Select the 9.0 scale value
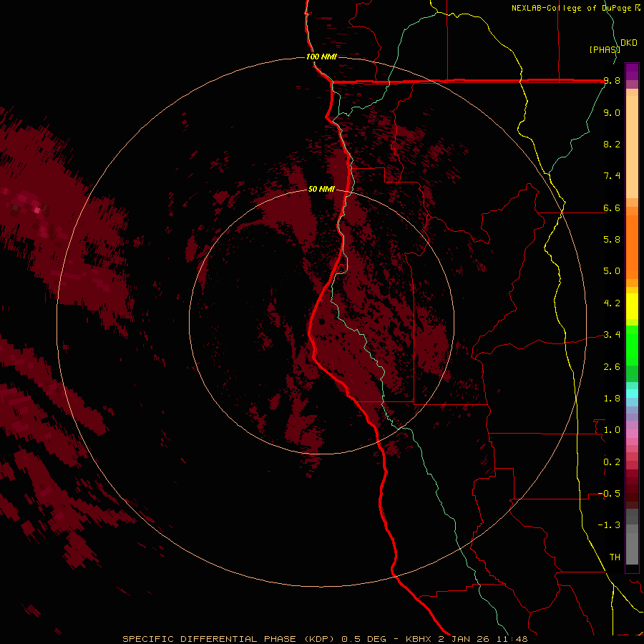Image resolution: width=644 pixels, height=644 pixels. [612, 112]
